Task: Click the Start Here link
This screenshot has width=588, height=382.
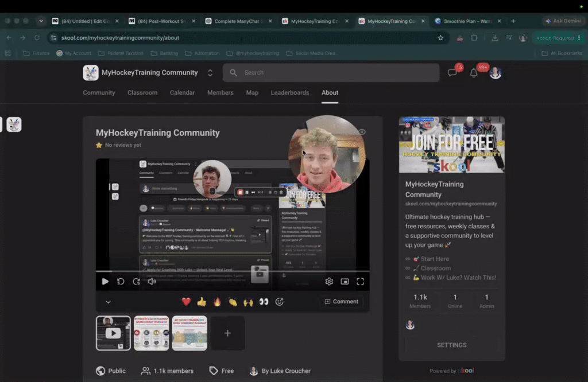Action: click(x=434, y=259)
